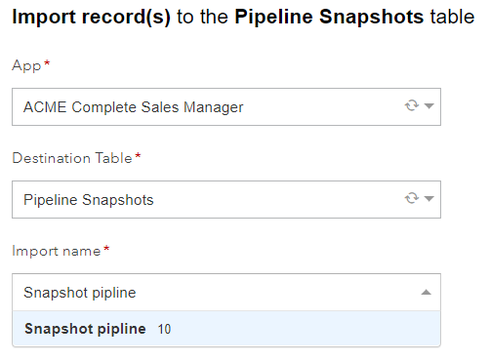Expand the Destination Table dropdown arrow

(x=429, y=199)
